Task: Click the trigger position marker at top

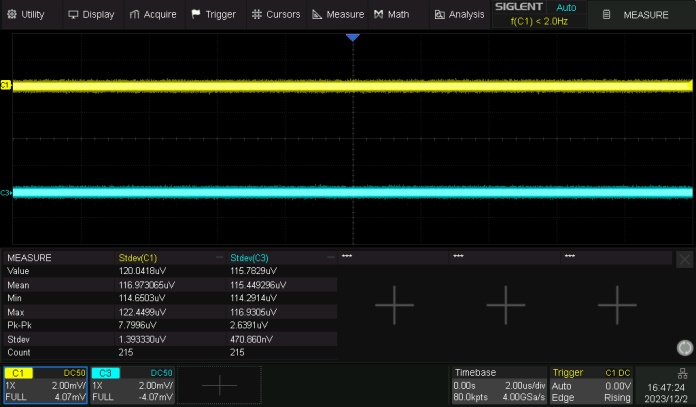Action: [352, 37]
